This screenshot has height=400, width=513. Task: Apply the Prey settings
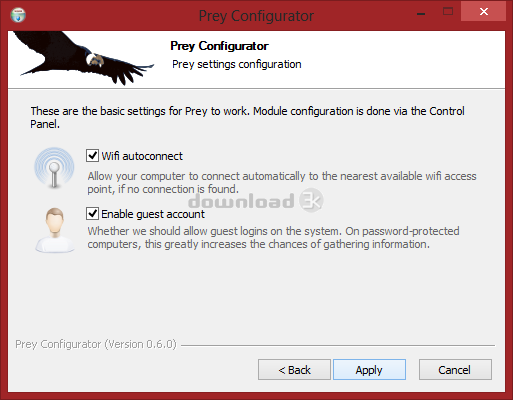[x=369, y=370]
